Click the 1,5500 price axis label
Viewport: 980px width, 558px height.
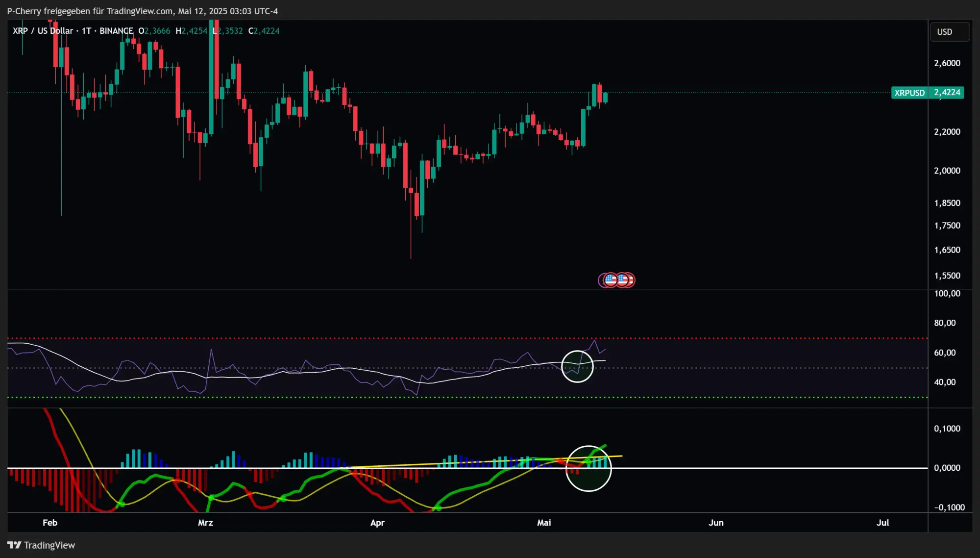947,276
